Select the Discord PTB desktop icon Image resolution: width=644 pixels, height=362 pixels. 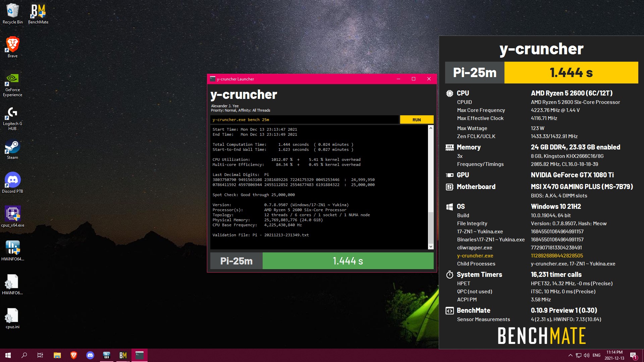click(x=12, y=183)
